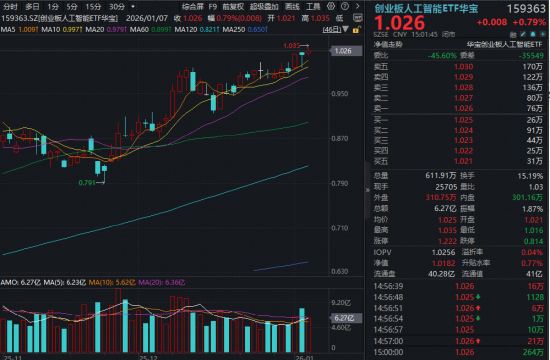Toggle the yellow chart lock icon
The image size is (550, 360).
pos(356,29)
